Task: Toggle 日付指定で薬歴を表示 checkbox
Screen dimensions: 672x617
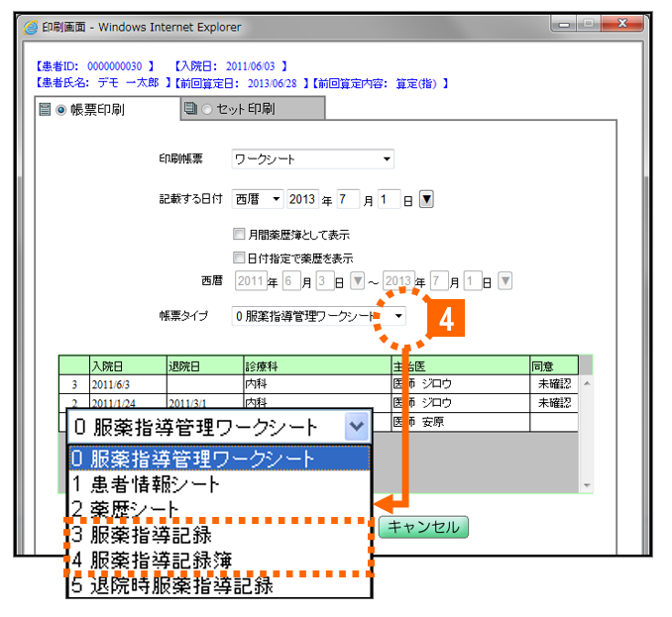Action: 239,257
